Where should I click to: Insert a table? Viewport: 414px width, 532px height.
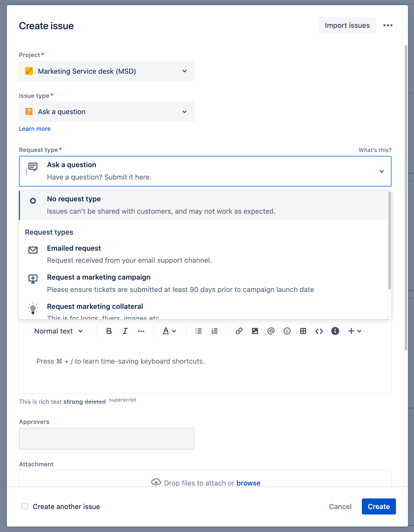(303, 331)
